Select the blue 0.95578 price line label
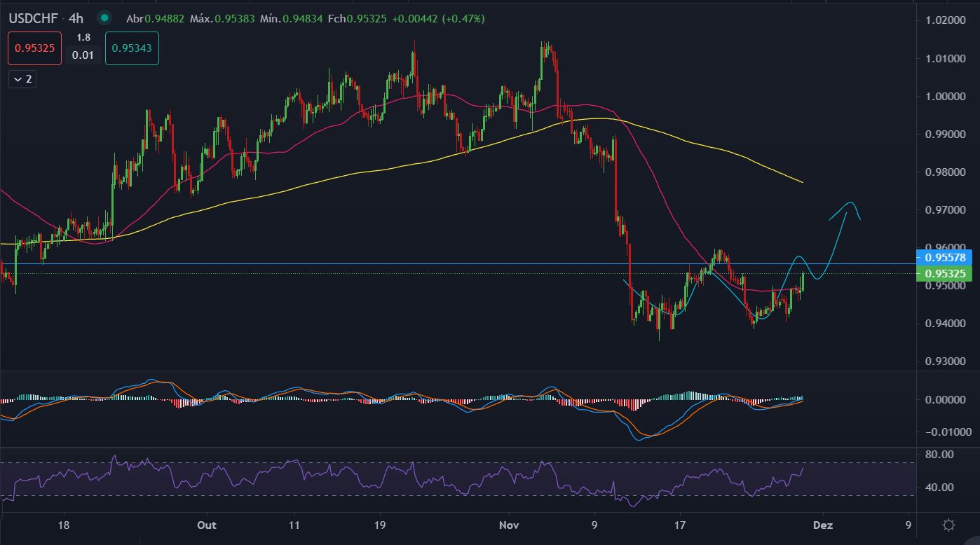Viewport: 980px width, 545px height. click(x=944, y=256)
